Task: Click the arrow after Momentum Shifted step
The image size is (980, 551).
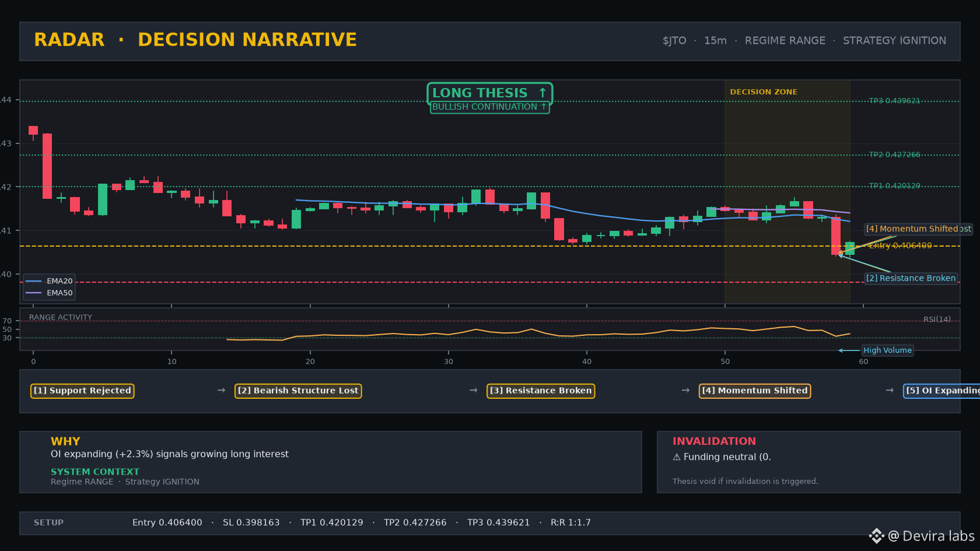Action: click(890, 390)
